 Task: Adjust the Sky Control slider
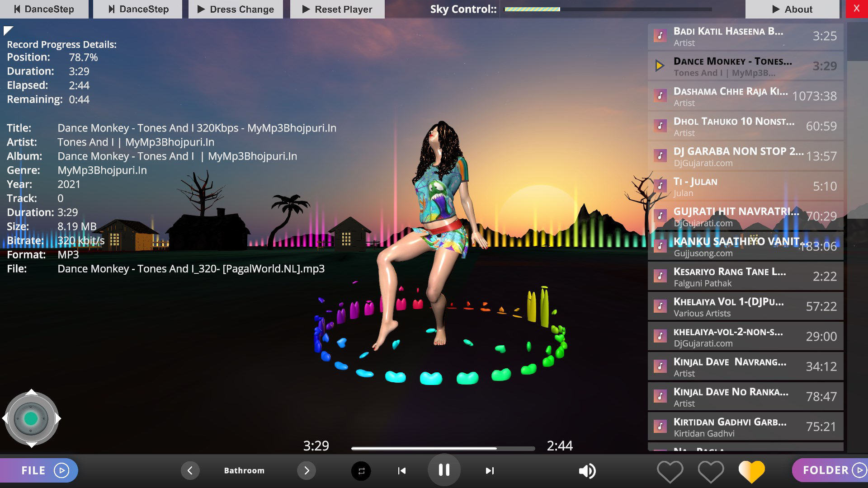pos(608,9)
